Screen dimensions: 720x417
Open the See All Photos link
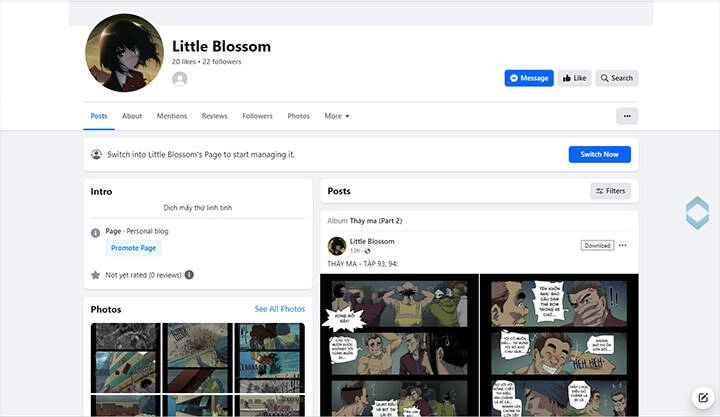[279, 309]
